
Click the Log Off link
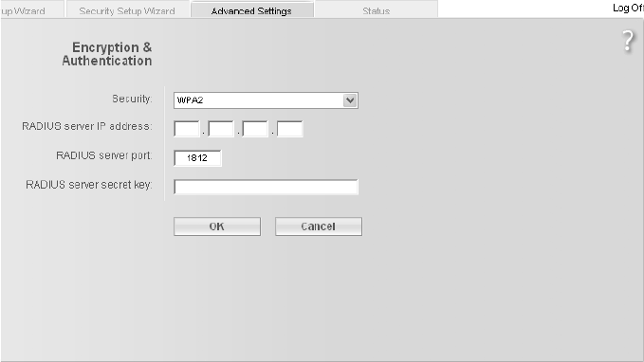(628, 8)
